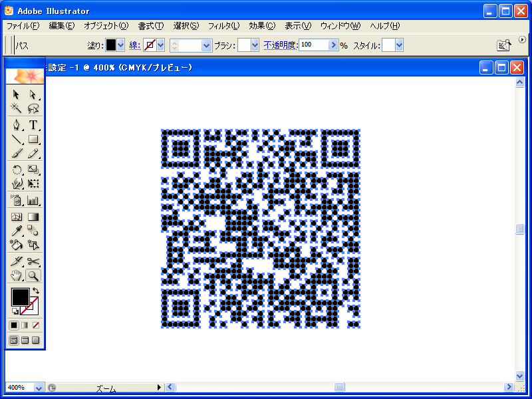Swap fill and stroke colors arrow
532x399 pixels.
[x=36, y=291]
